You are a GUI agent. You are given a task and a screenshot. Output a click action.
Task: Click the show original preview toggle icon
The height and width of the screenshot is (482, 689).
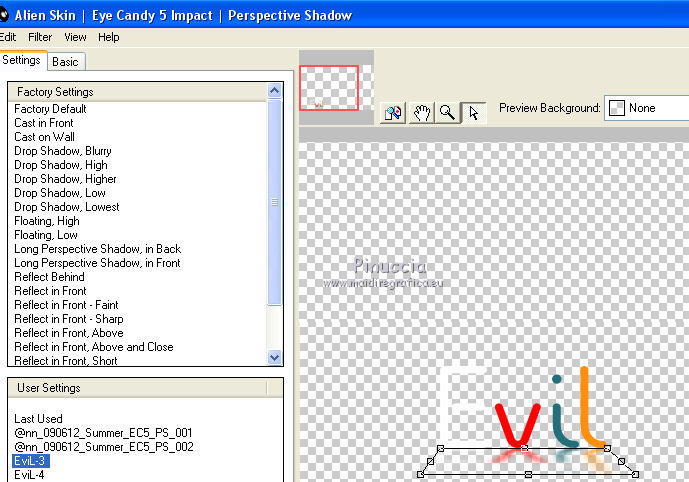pos(393,113)
